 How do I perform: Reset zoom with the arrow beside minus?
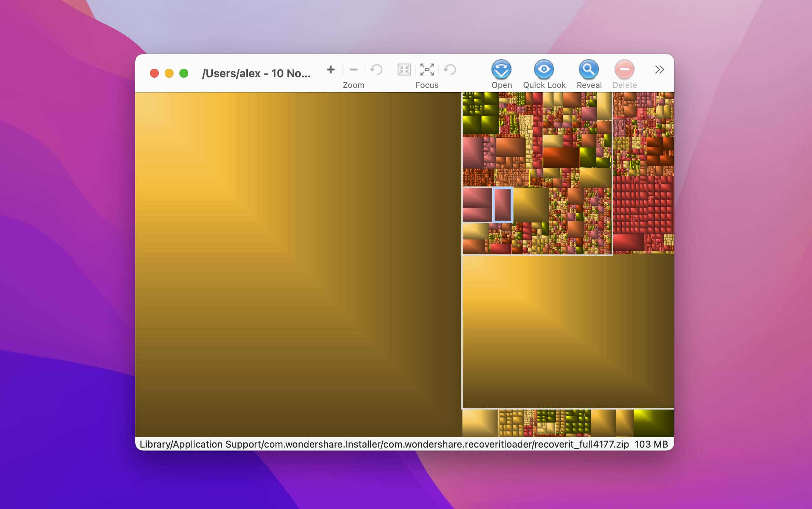click(376, 70)
